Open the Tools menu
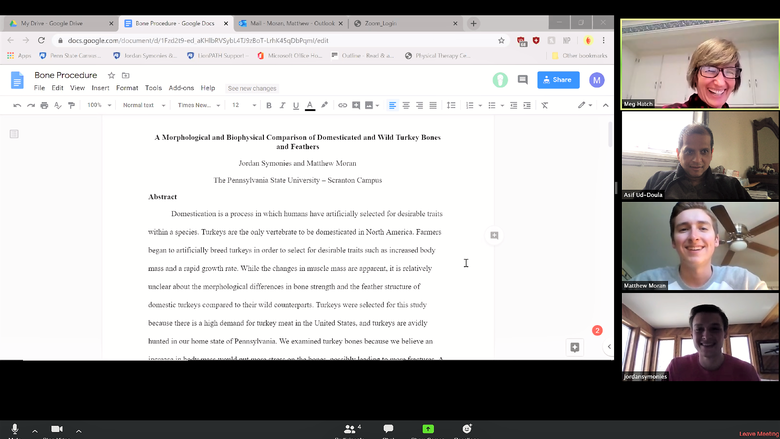This screenshot has height=439, width=780. click(153, 88)
